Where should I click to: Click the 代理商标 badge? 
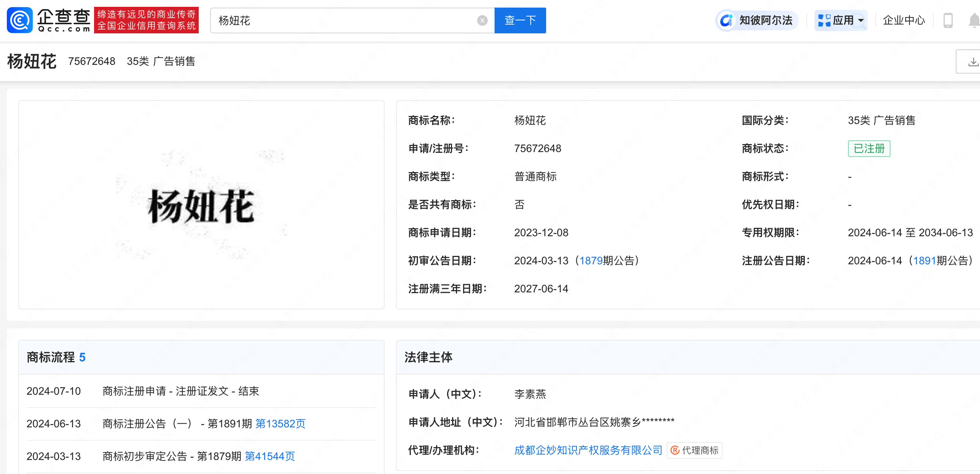tap(694, 450)
